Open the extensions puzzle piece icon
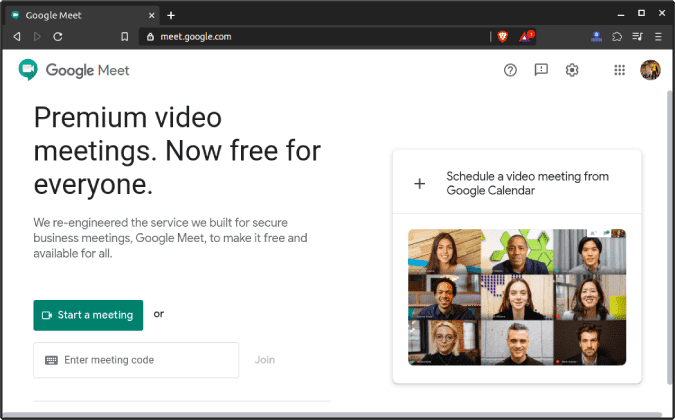The image size is (675, 420). click(617, 37)
